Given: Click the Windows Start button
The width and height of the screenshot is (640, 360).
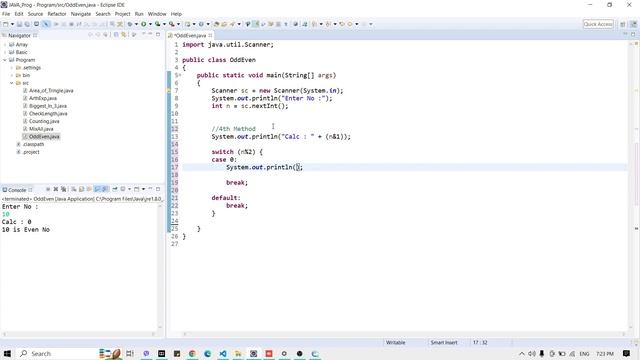Looking at the screenshot, I should point(7,353).
